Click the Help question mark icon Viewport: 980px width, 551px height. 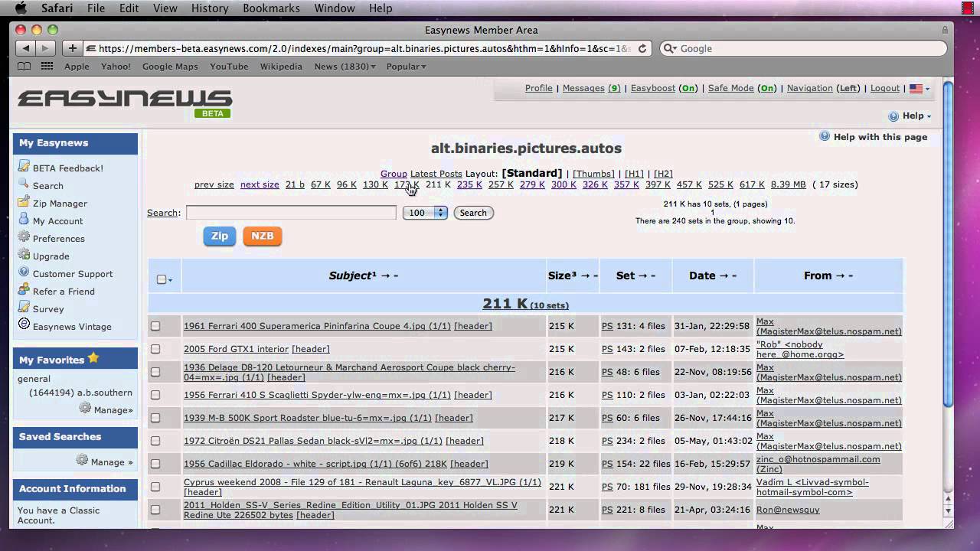[893, 116]
